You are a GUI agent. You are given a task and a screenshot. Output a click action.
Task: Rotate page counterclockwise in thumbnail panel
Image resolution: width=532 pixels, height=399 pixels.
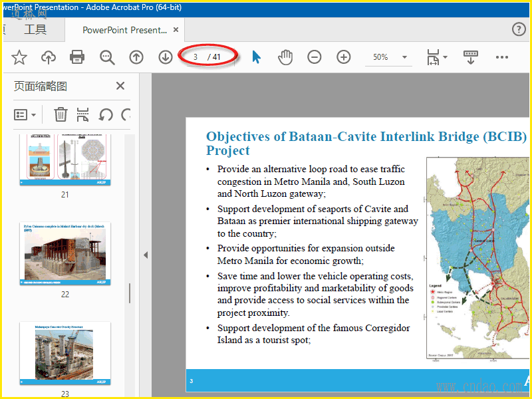click(105, 114)
